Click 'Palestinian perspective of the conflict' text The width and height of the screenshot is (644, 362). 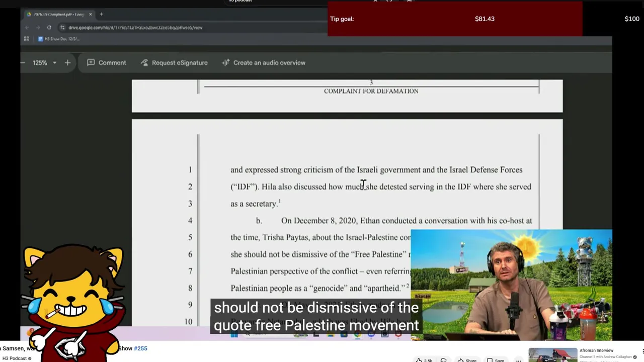point(294,271)
